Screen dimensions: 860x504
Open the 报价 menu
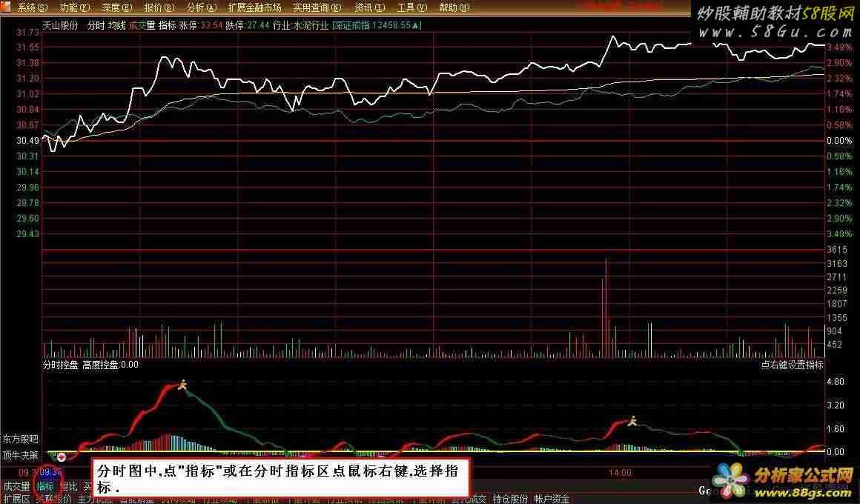point(159,7)
